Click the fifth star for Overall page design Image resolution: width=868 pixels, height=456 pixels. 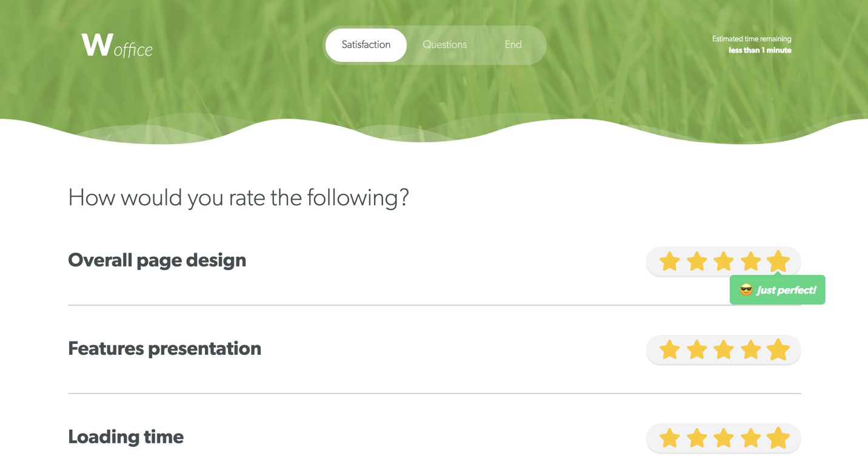(x=778, y=262)
